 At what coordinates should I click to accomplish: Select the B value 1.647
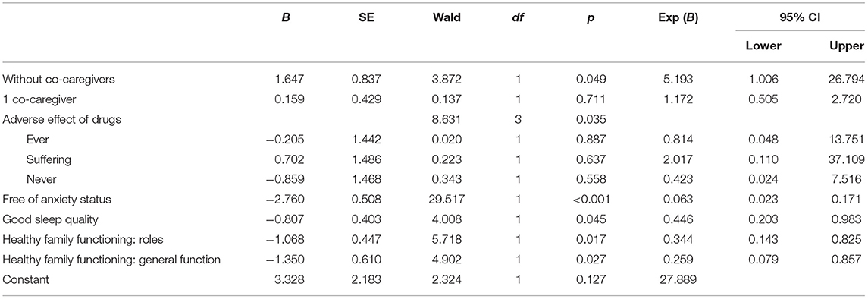tap(291, 79)
